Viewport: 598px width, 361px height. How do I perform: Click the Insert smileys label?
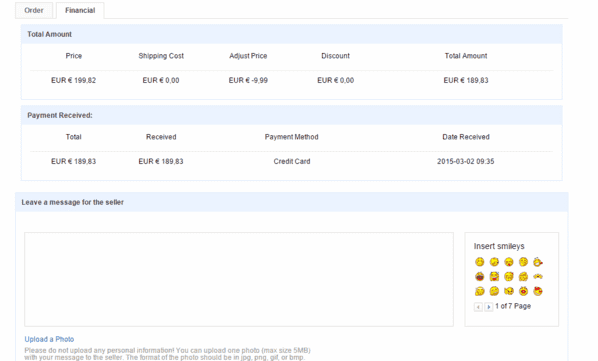click(499, 246)
